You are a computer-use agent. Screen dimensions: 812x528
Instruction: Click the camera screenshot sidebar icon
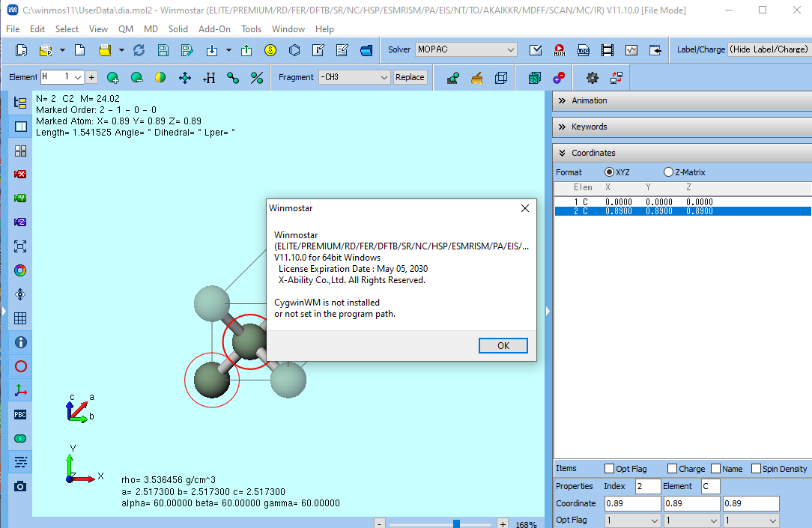tap(20, 487)
